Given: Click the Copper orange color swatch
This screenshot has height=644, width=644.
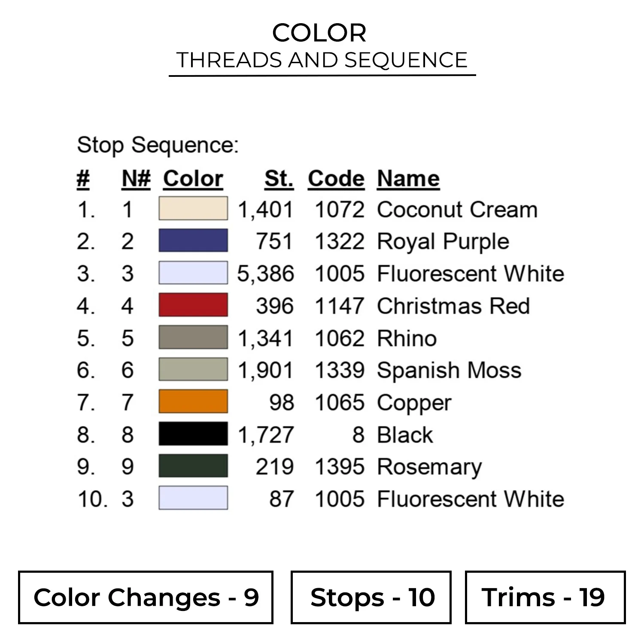Looking at the screenshot, I should (x=193, y=402).
